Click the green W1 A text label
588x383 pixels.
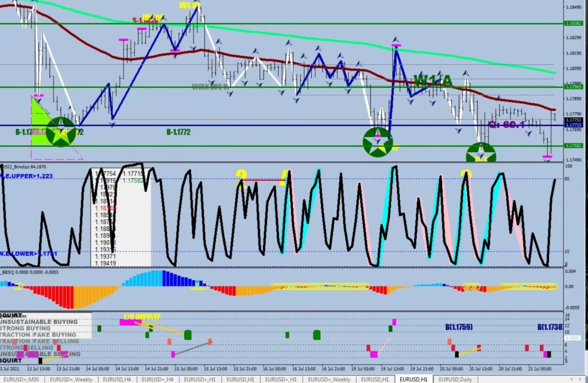coord(432,80)
